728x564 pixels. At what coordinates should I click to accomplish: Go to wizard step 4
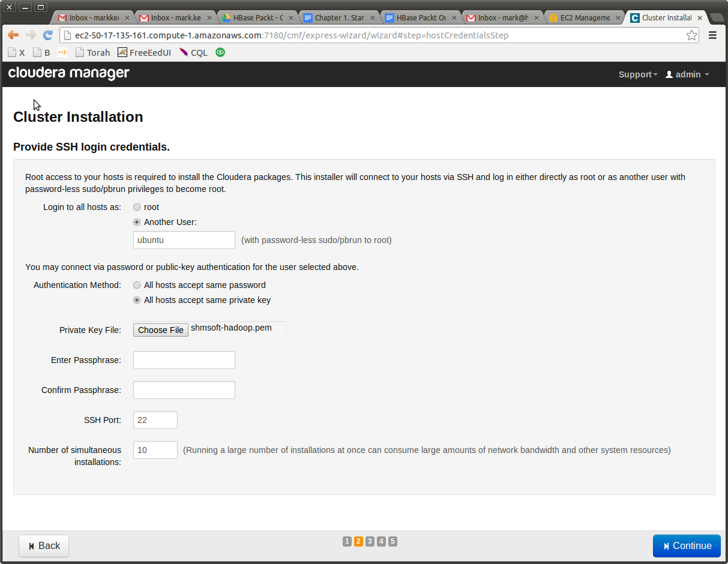381,542
